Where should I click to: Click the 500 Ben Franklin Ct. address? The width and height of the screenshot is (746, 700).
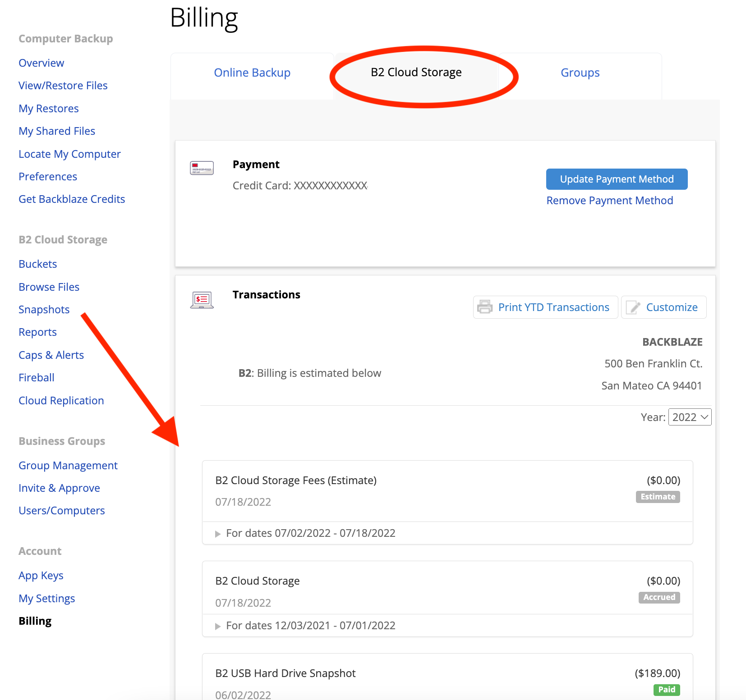[x=654, y=364]
